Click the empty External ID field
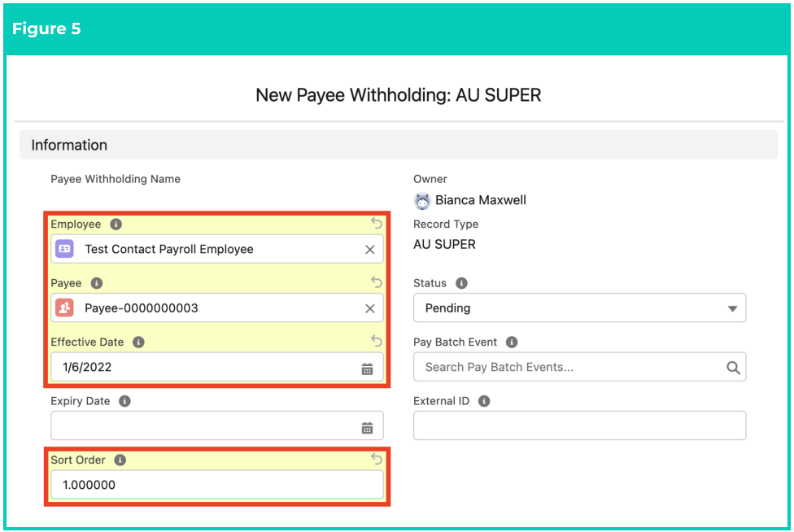 coord(580,425)
